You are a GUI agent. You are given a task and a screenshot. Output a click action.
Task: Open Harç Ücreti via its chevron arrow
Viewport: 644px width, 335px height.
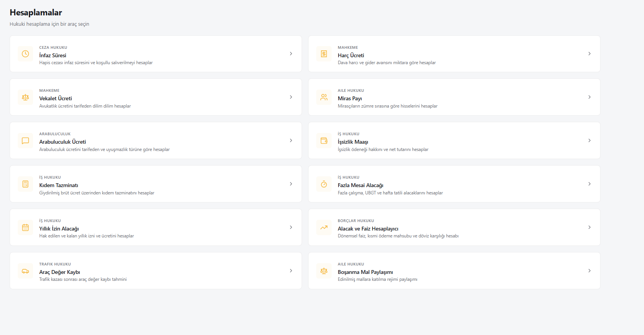pos(589,54)
